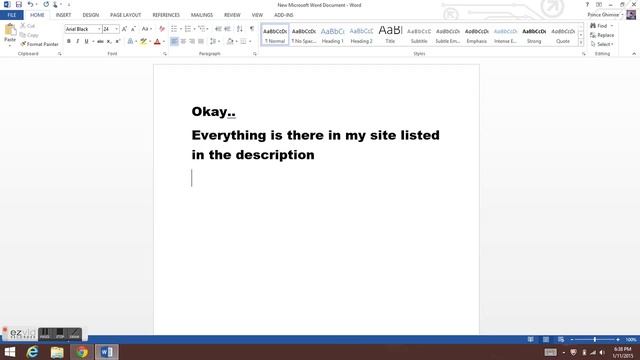The image size is (640, 360).
Task: Click the word "description" in document
Action: [x=275, y=155]
